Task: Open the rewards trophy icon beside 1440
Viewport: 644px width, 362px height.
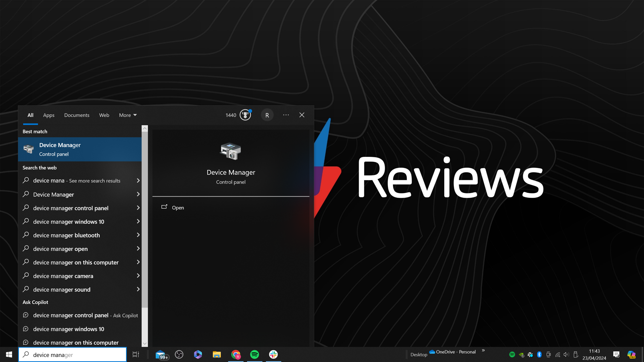Action: [245, 115]
